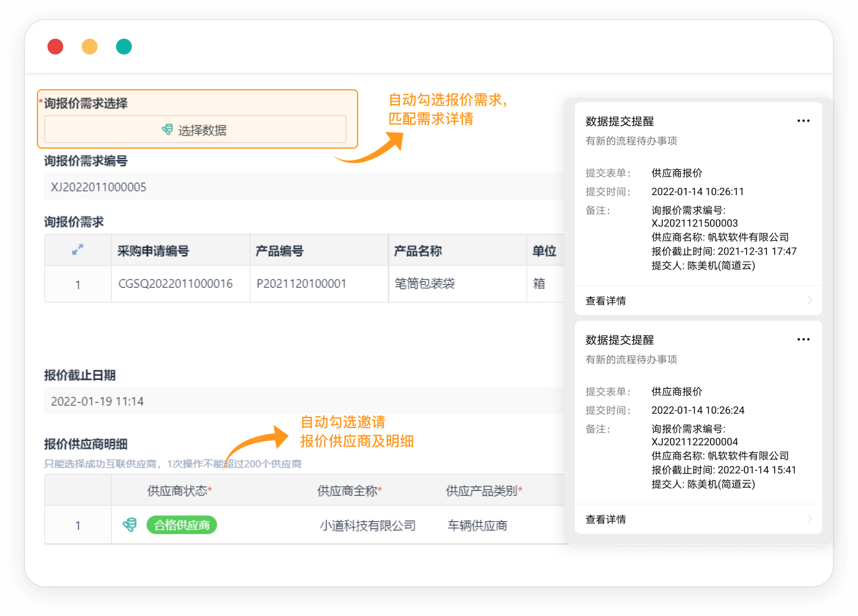Select the CGSQ2022011000016 table cell
Image resolution: width=858 pixels, height=616 pixels.
tap(176, 284)
